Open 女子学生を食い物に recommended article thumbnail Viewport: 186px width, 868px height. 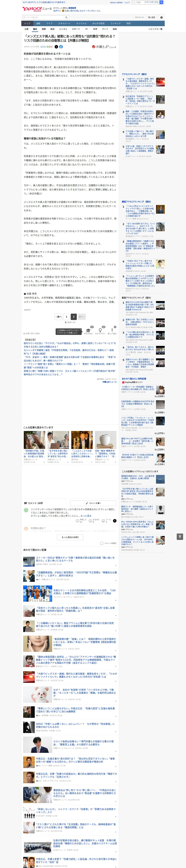coord(58,440)
